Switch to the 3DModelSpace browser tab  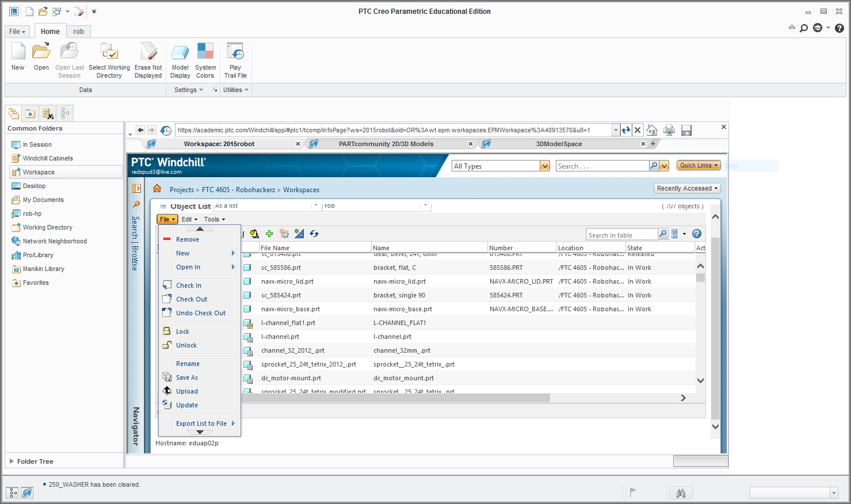coord(559,144)
